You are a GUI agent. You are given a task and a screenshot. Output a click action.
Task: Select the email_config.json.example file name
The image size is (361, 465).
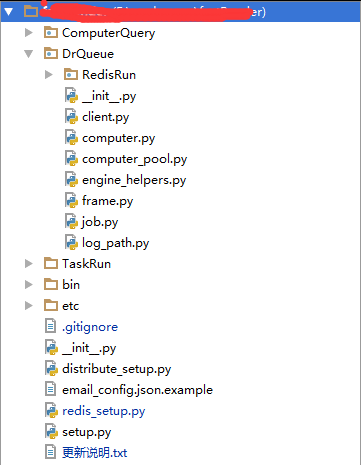[x=137, y=390]
